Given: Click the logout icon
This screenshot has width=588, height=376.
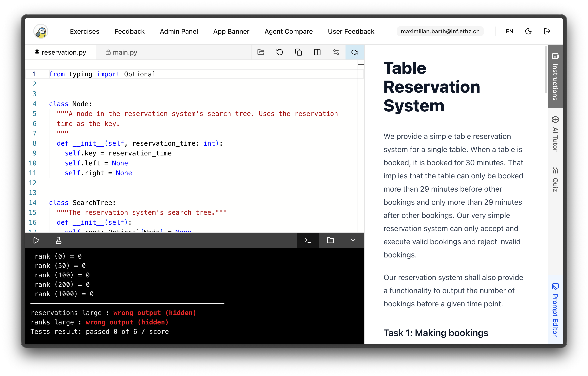Looking at the screenshot, I should (547, 31).
